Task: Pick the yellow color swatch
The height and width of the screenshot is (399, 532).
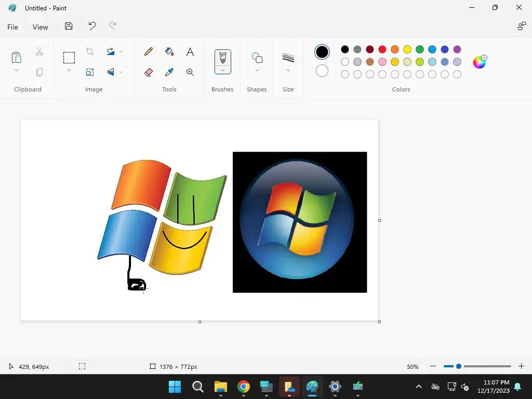Action: point(407,49)
